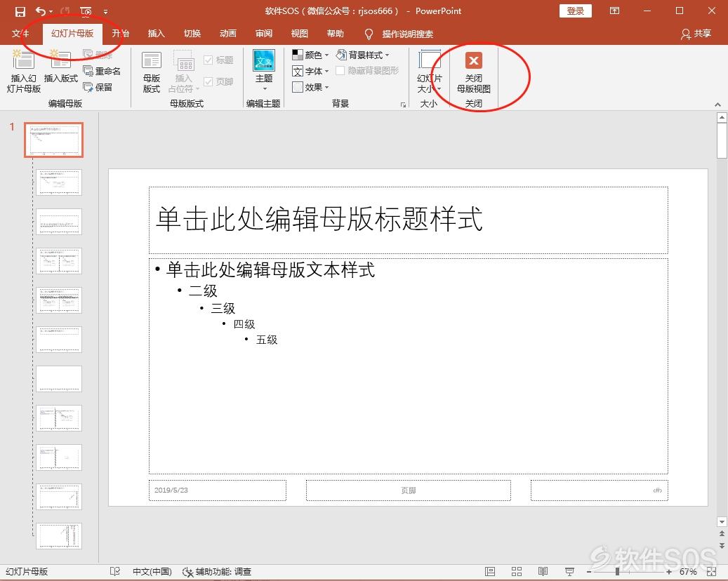
Task: Switch to Reading view icon
Action: coord(543,572)
